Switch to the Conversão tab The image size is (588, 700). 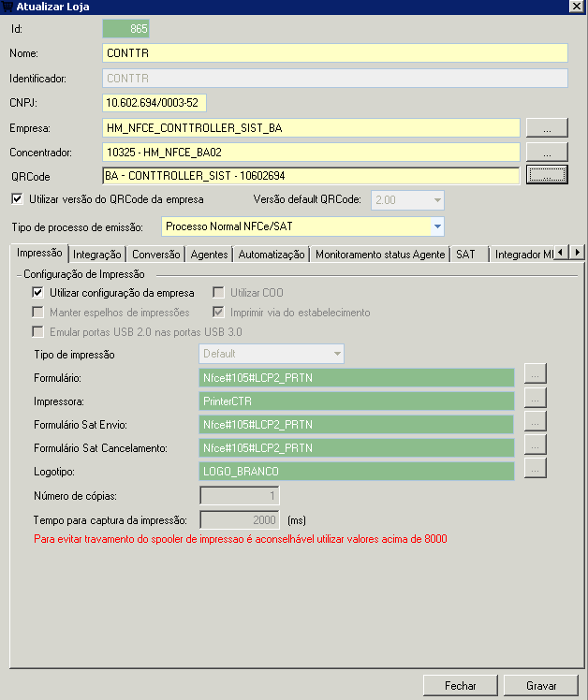point(156,255)
